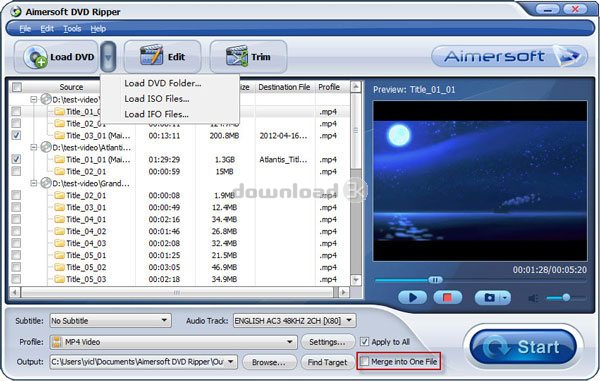Stop the preview playback
The height and width of the screenshot is (381, 600).
click(447, 297)
